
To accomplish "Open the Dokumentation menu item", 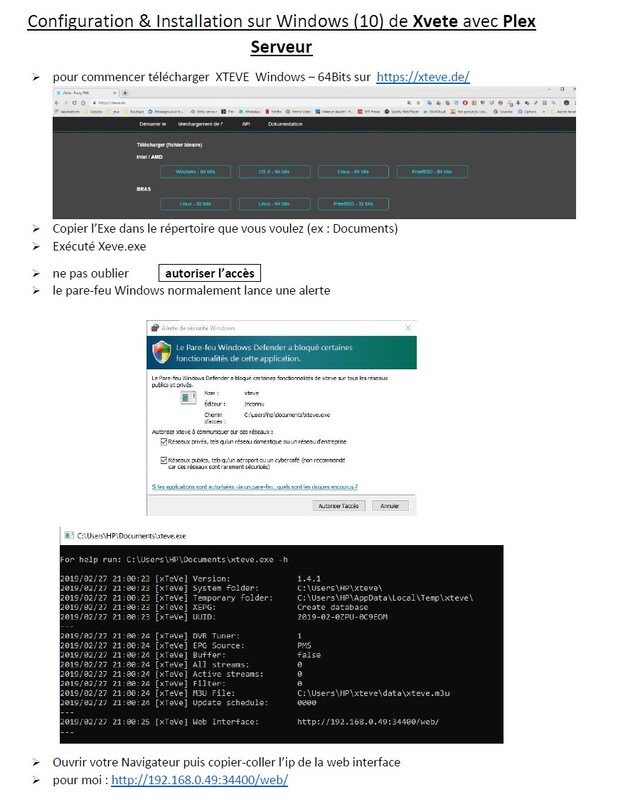I will pyautogui.click(x=285, y=124).
